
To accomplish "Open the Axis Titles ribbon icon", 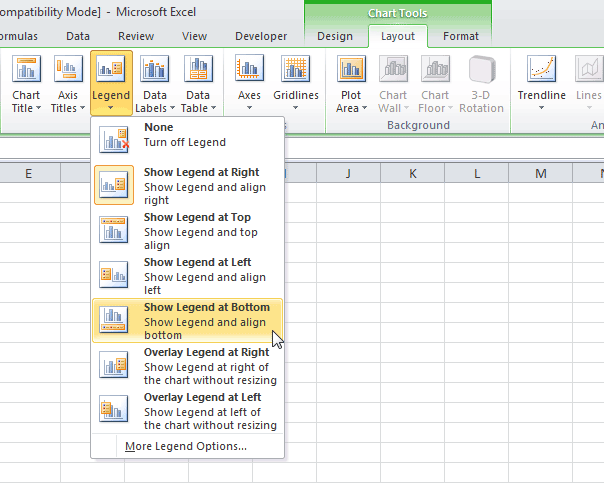I will 68,69.
